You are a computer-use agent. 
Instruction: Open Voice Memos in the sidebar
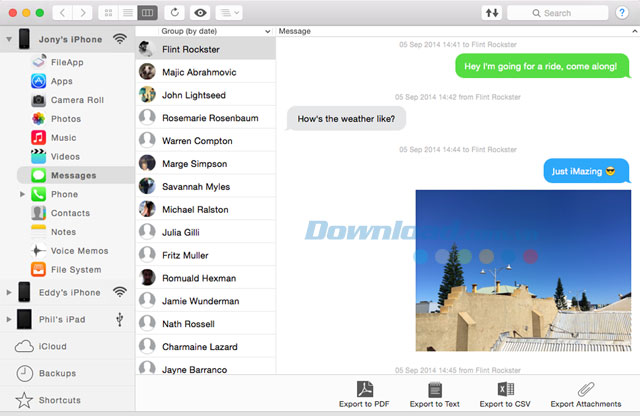coord(79,250)
